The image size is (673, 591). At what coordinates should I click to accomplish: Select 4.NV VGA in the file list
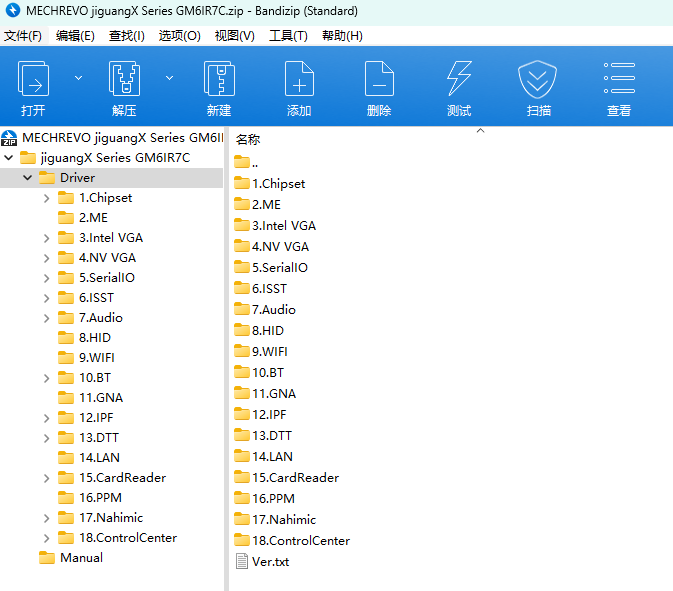(x=272, y=247)
